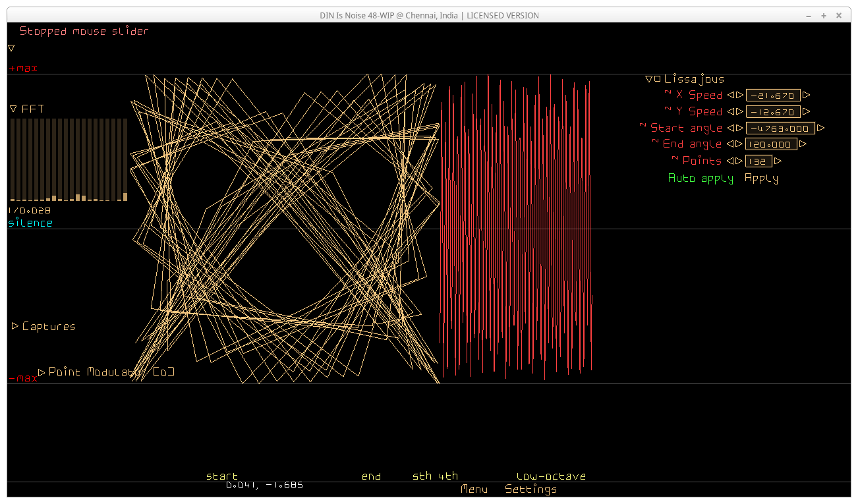Collapse the FFT panel
This screenshot has height=504, width=858.
[x=13, y=109]
